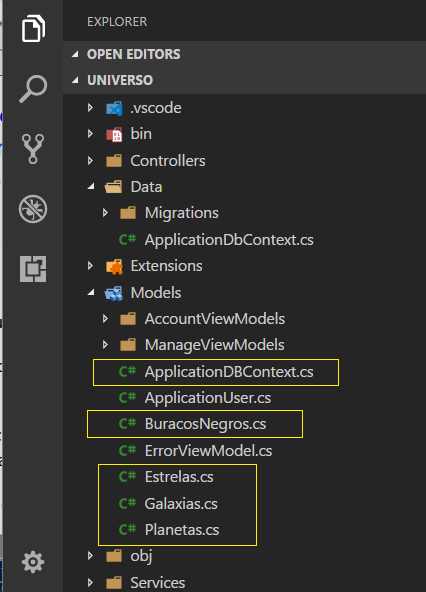The width and height of the screenshot is (426, 592).
Task: Open the Debug view icon
Action: tap(33, 209)
